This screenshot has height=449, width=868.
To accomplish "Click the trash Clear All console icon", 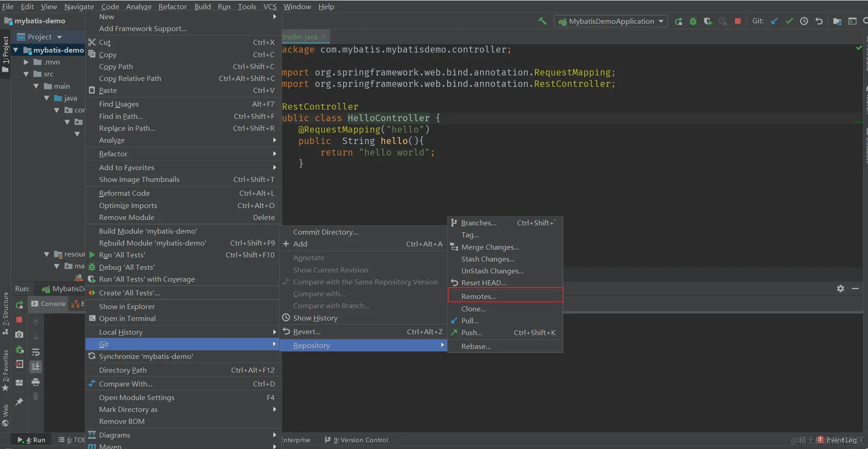I will [x=36, y=396].
